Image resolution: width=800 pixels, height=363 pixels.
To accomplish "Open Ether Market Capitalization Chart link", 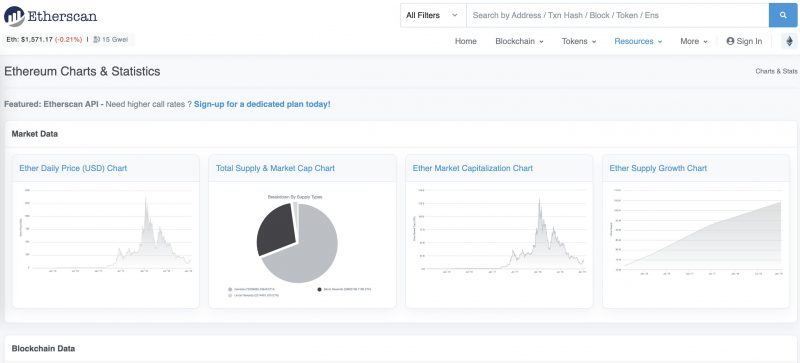I will tap(472, 168).
